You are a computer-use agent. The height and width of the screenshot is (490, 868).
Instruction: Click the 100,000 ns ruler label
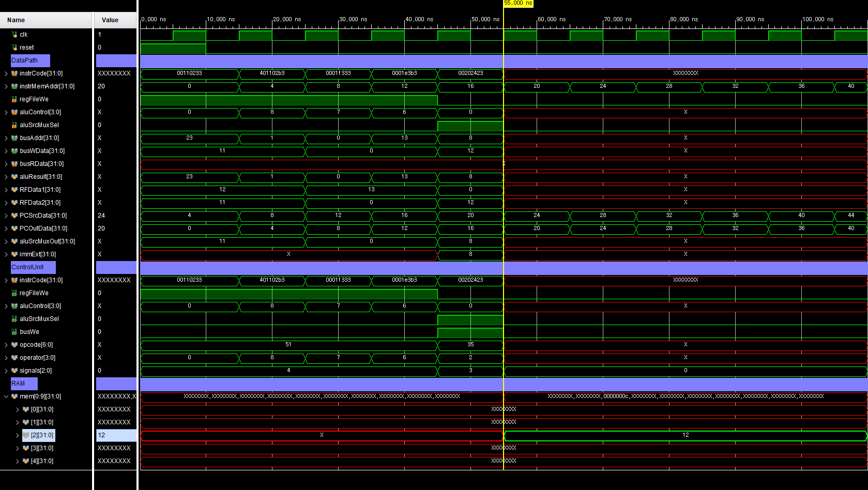(x=818, y=19)
